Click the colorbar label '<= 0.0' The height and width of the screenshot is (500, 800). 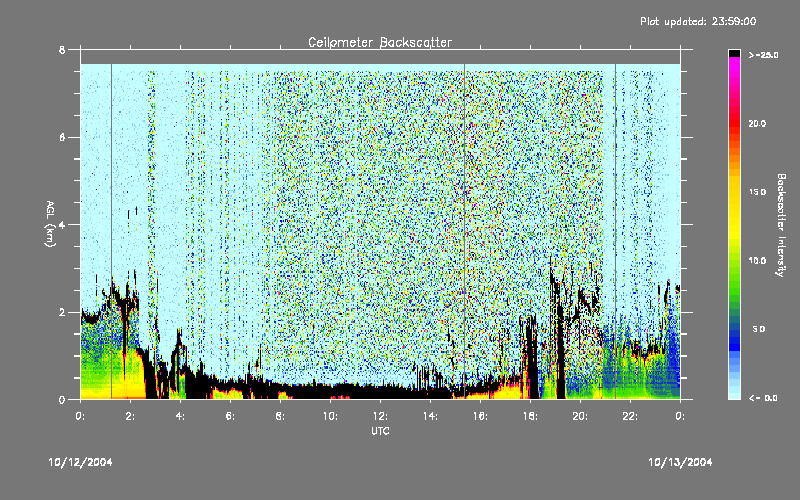763,398
